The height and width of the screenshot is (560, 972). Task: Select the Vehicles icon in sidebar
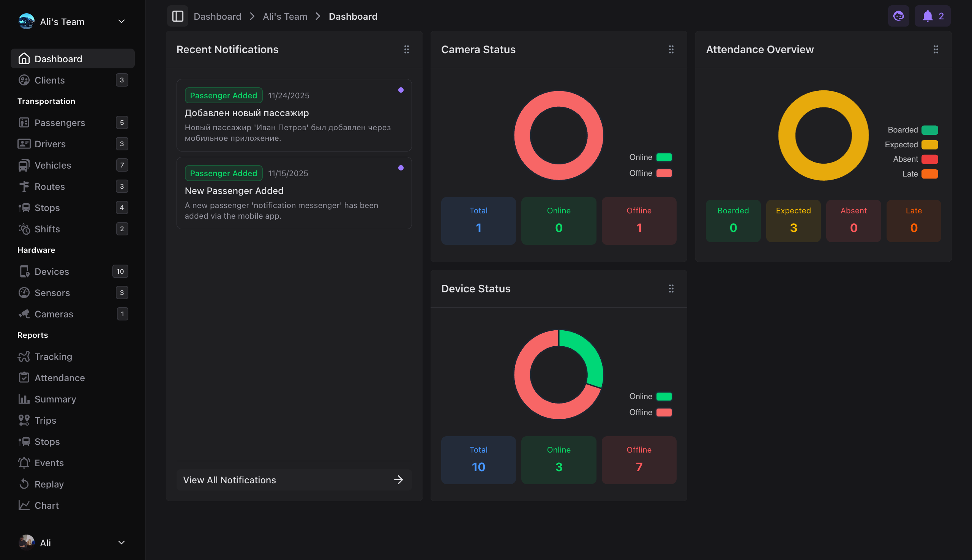pos(24,165)
